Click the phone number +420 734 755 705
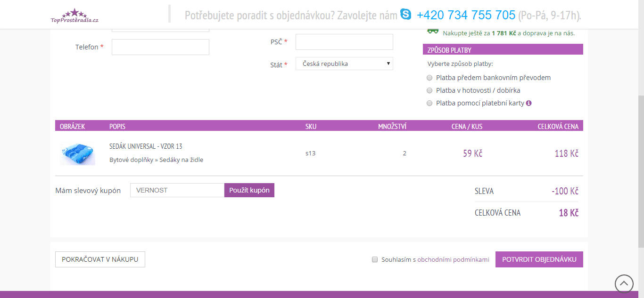 [x=466, y=15]
